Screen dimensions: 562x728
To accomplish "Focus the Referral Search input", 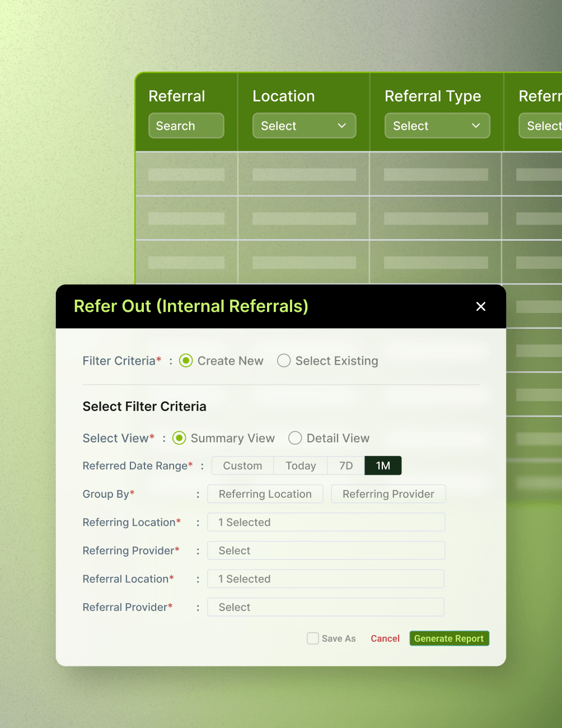I will pos(186,126).
